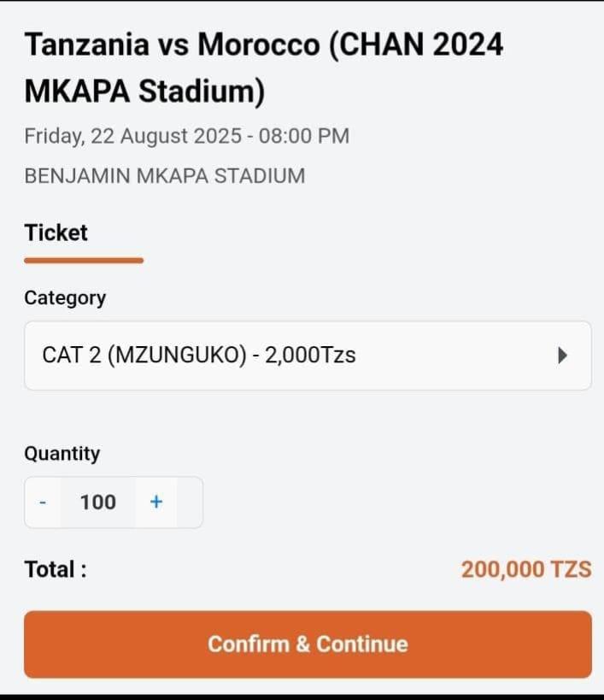The image size is (604, 700).
Task: Click the 200,000 TZS total amount
Action: (525, 569)
